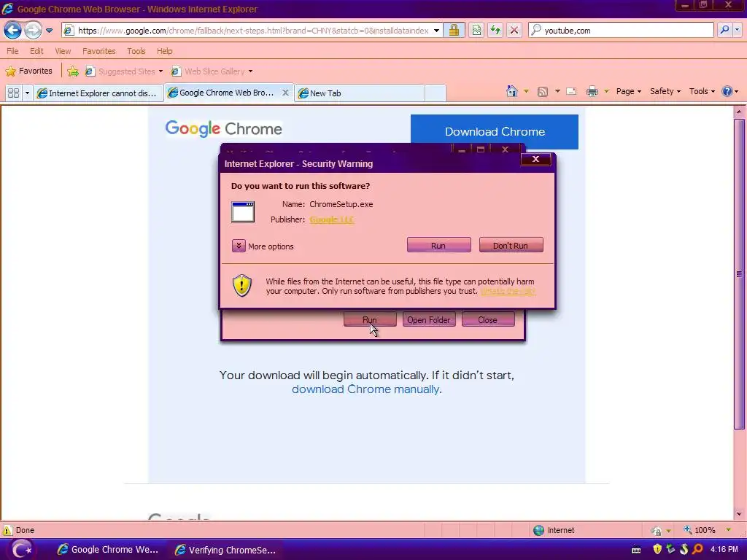
Task: Open the command bar Tools dropdown
Action: coord(702,91)
